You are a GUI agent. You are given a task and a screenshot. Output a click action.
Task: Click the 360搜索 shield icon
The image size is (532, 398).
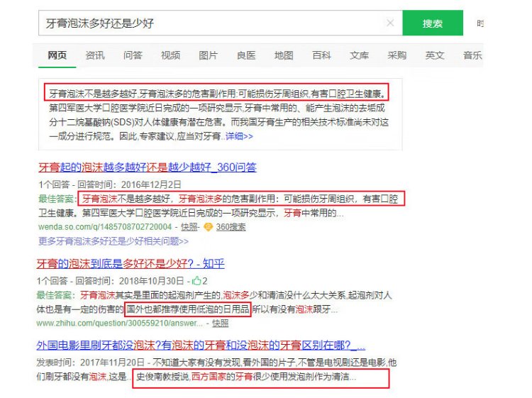click(208, 227)
